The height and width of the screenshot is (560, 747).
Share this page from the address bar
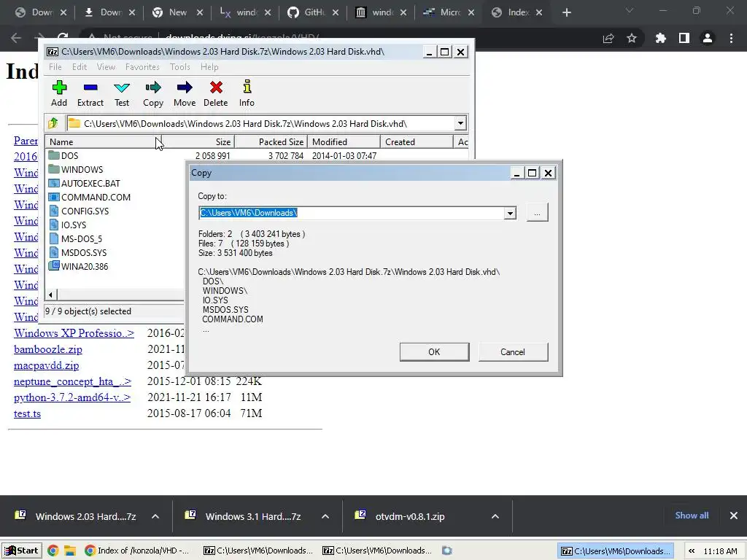pos(608,38)
